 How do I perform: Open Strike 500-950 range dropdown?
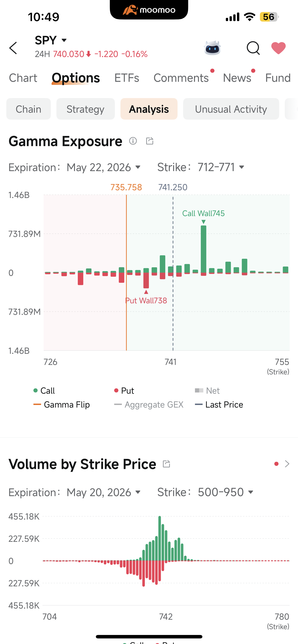point(225,492)
